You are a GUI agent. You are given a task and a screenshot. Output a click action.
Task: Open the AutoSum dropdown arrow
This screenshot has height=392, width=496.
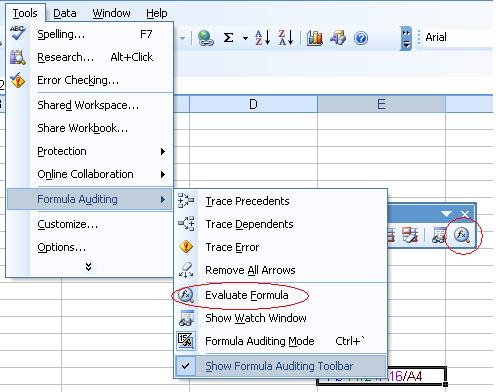245,38
